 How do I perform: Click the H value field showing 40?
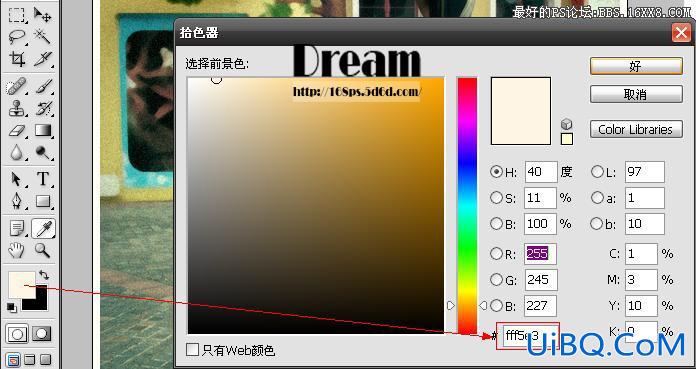[x=541, y=172]
